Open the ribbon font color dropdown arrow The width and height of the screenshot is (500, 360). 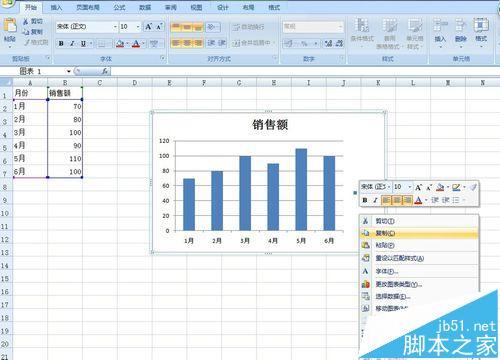pyautogui.click(x=143, y=44)
